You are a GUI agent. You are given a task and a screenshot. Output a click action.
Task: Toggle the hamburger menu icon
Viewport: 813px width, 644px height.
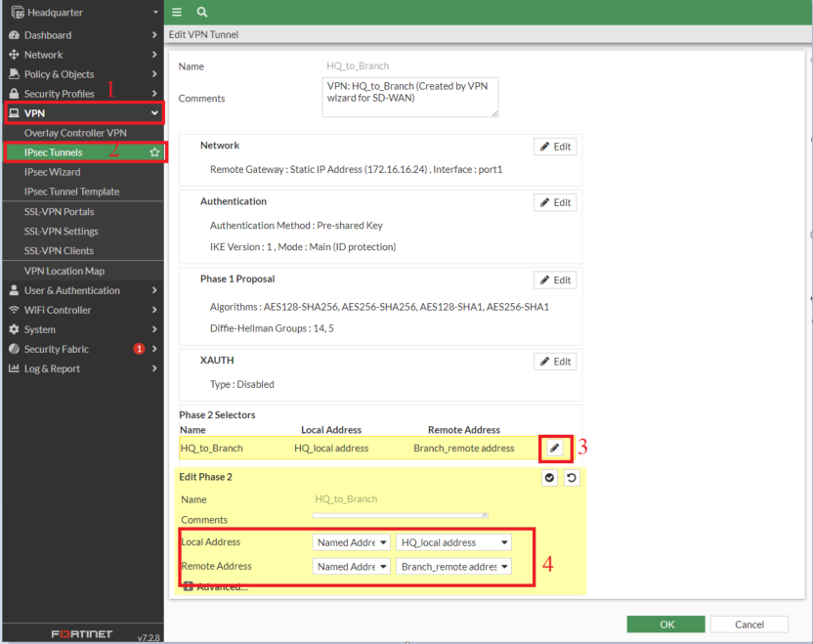[x=177, y=12]
